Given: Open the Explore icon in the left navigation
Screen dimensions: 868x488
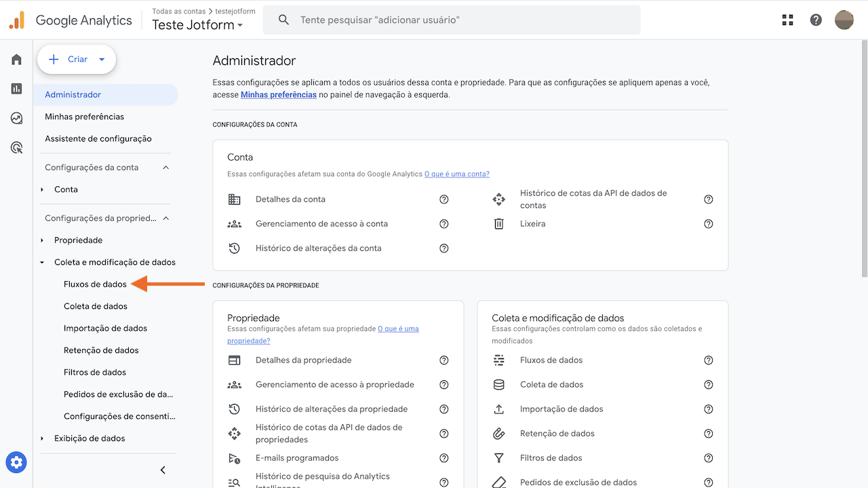Looking at the screenshot, I should (16, 117).
